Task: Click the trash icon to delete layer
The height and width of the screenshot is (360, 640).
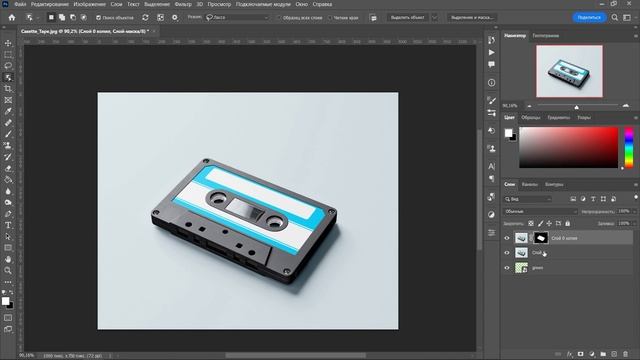Action: coord(625,354)
